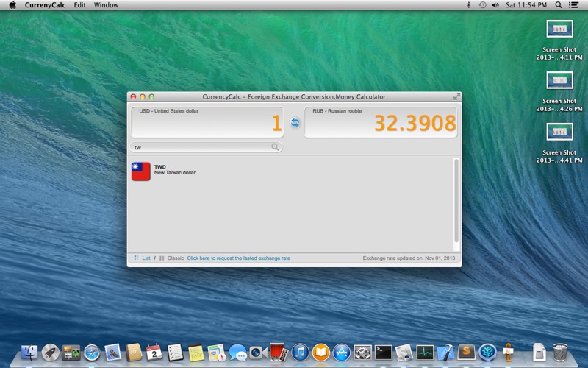The height and width of the screenshot is (368, 588).
Task: Open Activity Monitor from the Dock
Action: pyautogui.click(x=425, y=353)
